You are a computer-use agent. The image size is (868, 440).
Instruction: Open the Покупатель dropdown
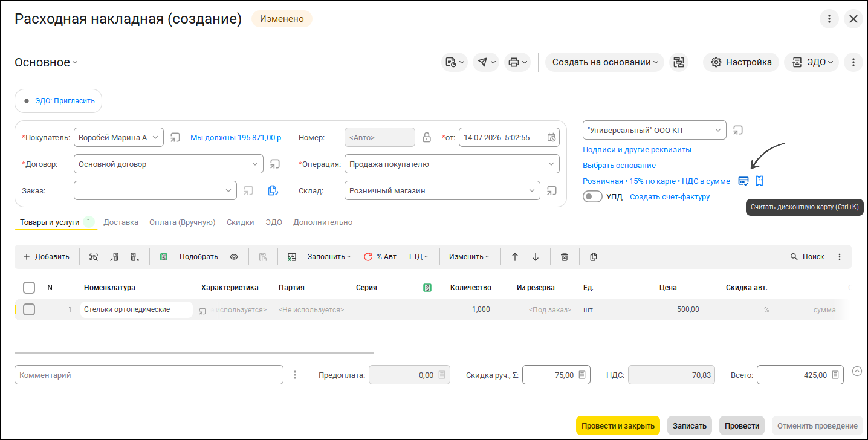click(156, 137)
